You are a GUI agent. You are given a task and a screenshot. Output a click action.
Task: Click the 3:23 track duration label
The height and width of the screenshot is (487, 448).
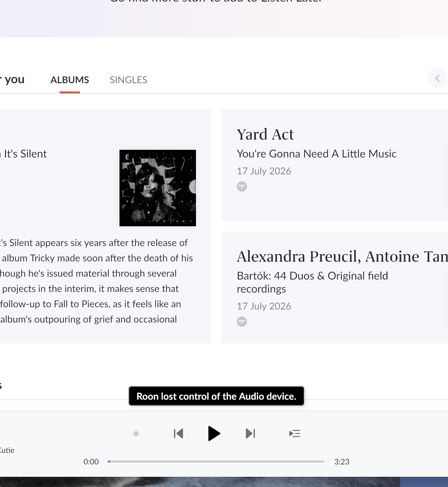point(342,462)
